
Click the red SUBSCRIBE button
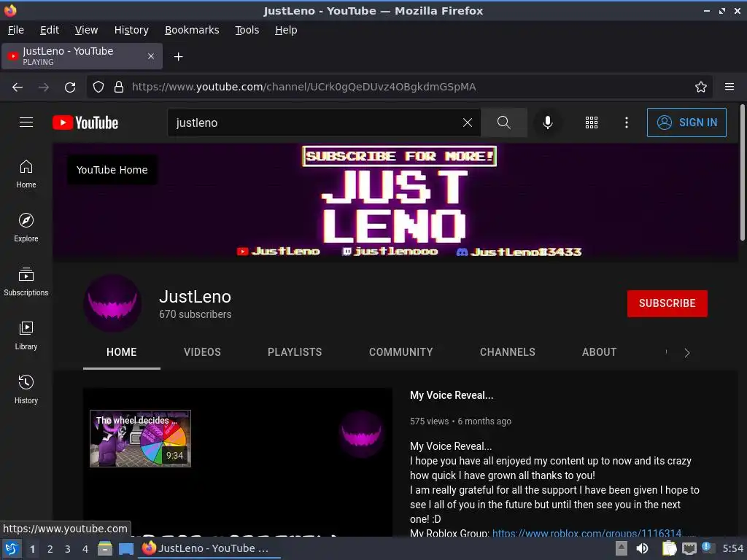pos(667,303)
